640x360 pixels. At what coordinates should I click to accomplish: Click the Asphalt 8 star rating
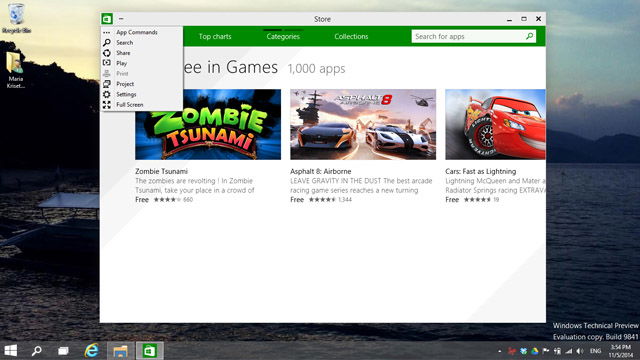coord(322,200)
